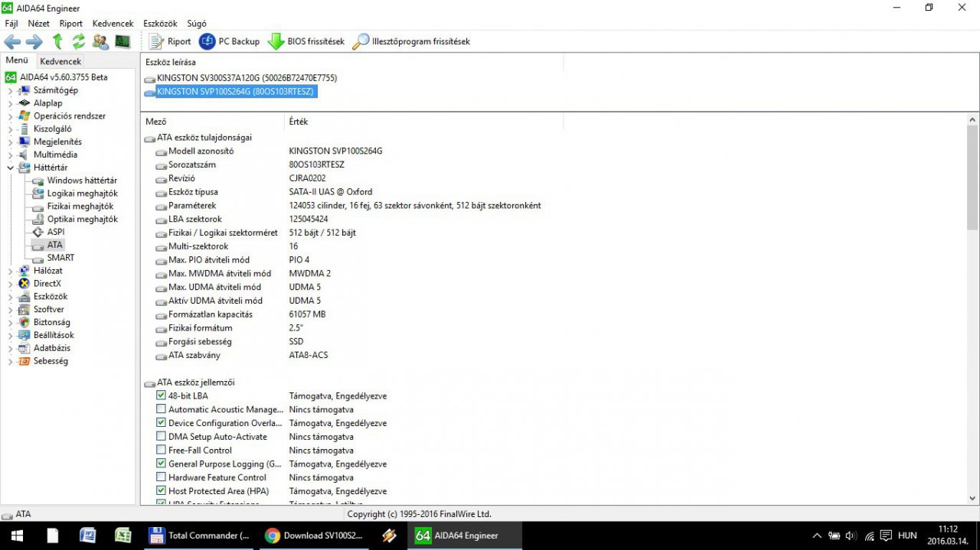Expand the Számítógép tree node

[10, 90]
